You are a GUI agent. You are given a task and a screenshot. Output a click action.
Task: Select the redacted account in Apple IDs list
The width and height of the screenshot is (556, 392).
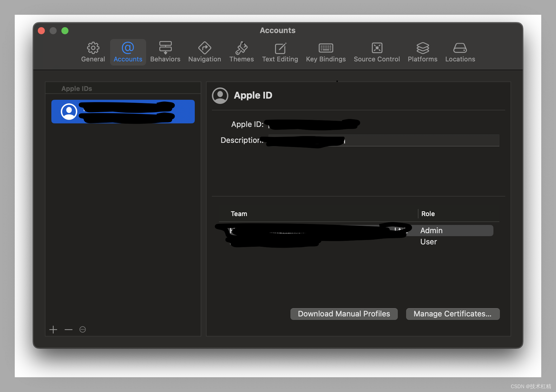tap(123, 112)
